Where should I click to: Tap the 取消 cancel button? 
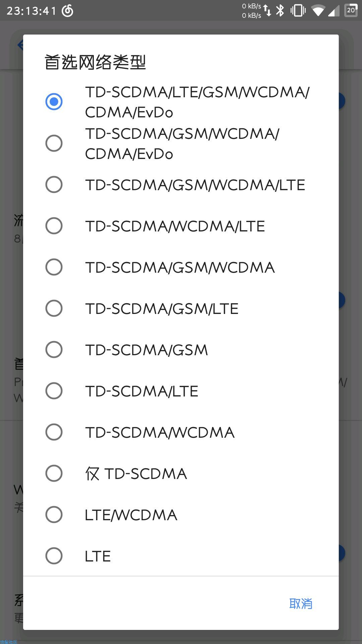[301, 603]
